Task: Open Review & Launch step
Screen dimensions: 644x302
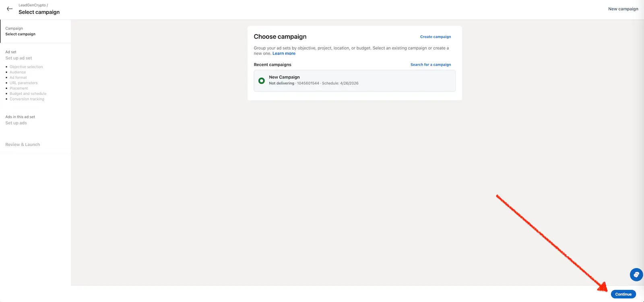Action: pyautogui.click(x=23, y=145)
